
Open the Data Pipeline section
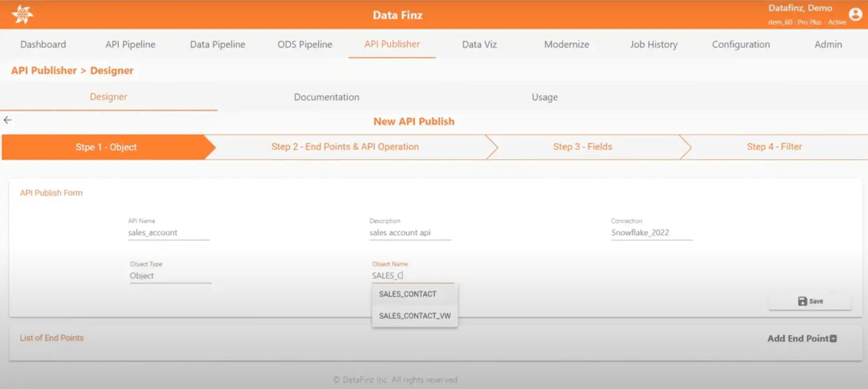point(217,44)
